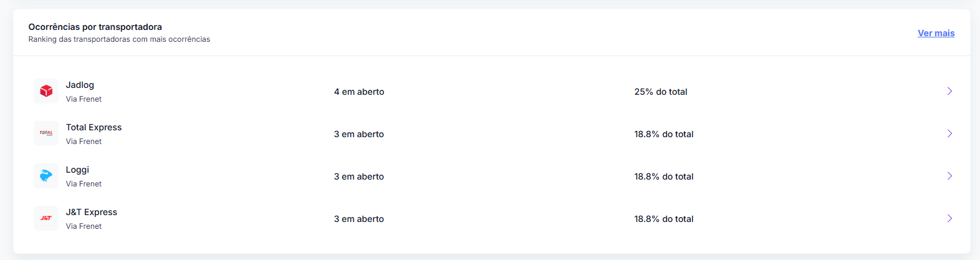Click Jadlog's 25% do total value
The width and height of the screenshot is (980, 260).
coord(661,92)
